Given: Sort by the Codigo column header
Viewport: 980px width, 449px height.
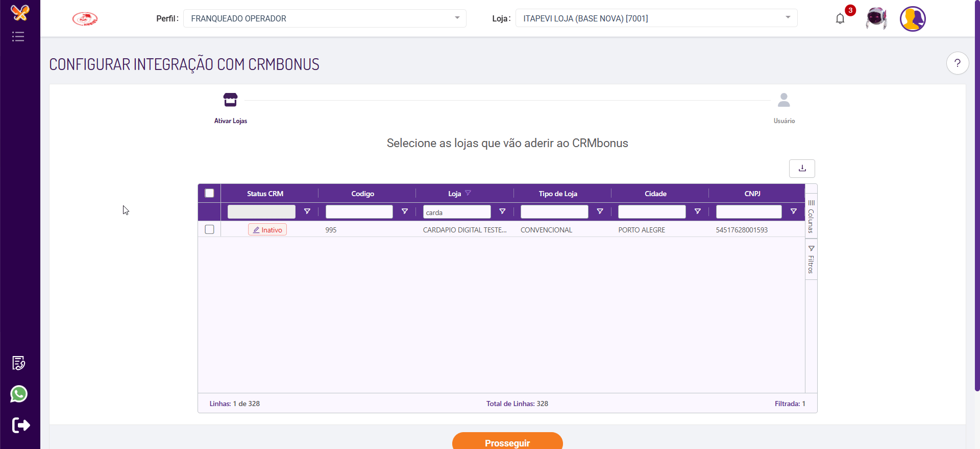Looking at the screenshot, I should point(362,194).
